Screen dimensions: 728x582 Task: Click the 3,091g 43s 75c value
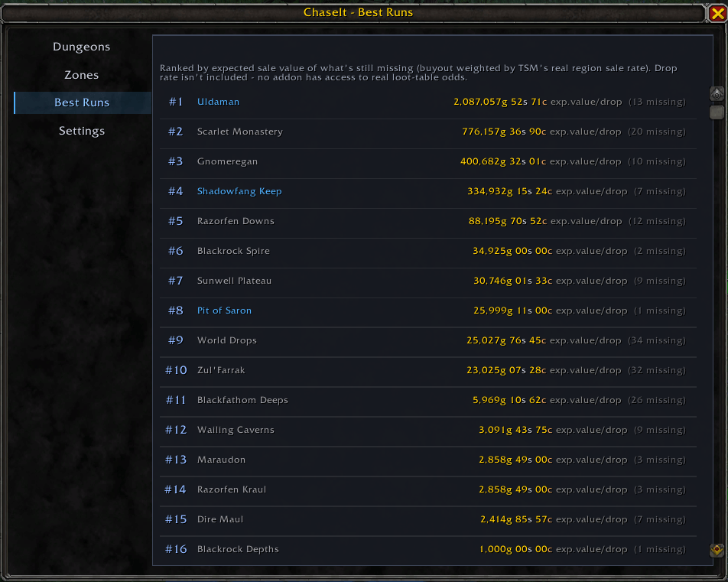(516, 430)
